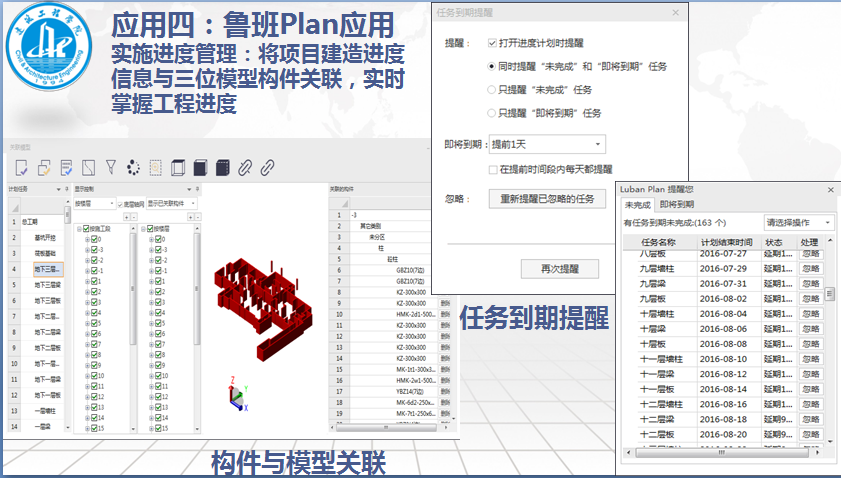Click the 再次提醒 button
Screen dimensions: 841x478
click(x=559, y=269)
